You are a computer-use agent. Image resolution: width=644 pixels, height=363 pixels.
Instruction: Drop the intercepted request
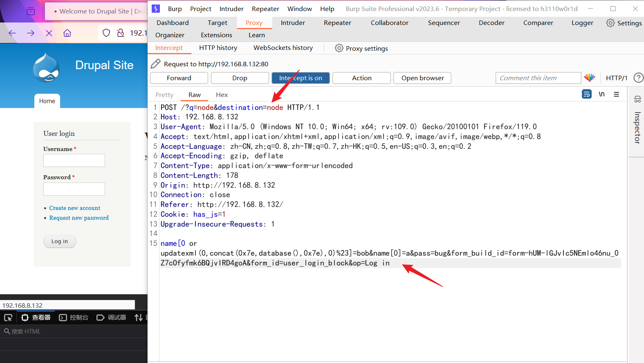click(240, 78)
